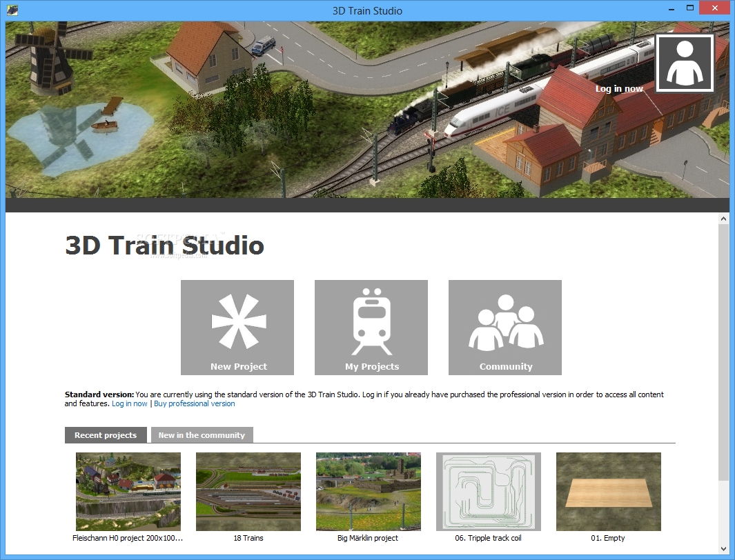Follow the Buy professional version link
The height and width of the screenshot is (560, 735).
195,403
